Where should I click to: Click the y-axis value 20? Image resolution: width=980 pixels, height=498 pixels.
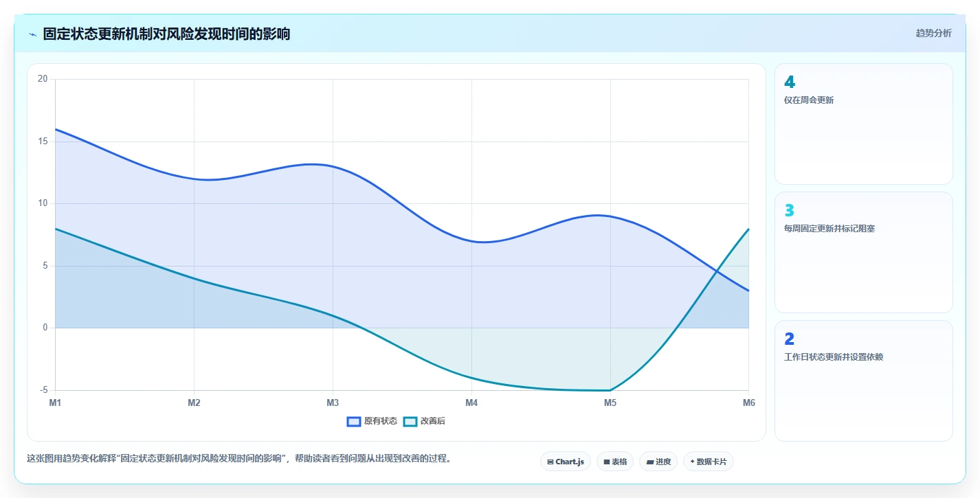[x=43, y=79]
